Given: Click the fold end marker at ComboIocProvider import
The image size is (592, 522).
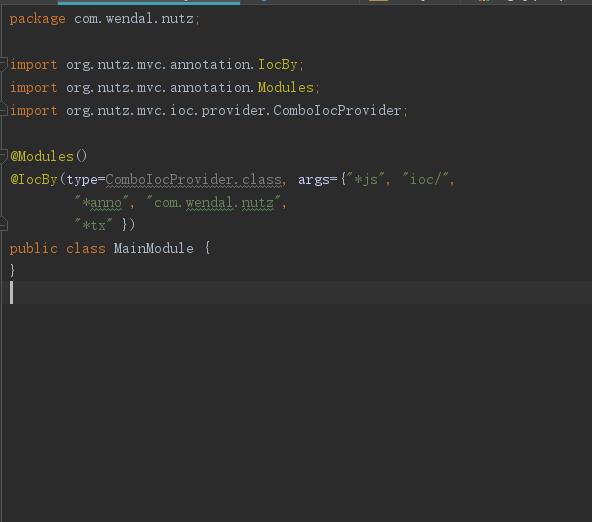Looking at the screenshot, I should pyautogui.click(x=3, y=110).
